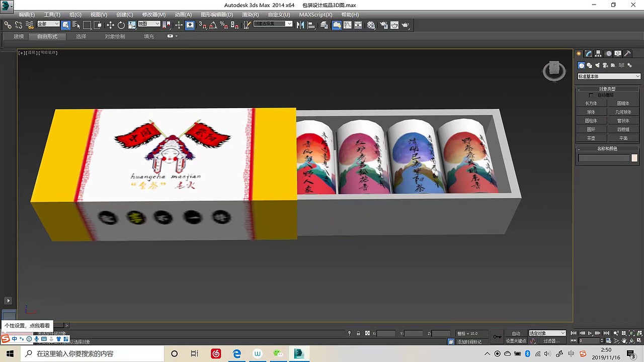Open the Motion command panel tab

point(608,53)
